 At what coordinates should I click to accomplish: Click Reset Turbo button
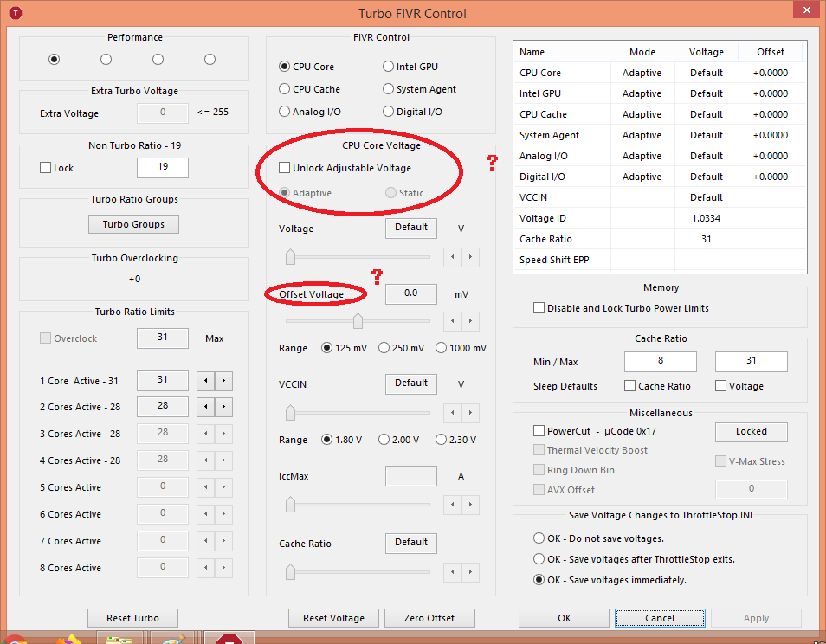click(x=132, y=618)
